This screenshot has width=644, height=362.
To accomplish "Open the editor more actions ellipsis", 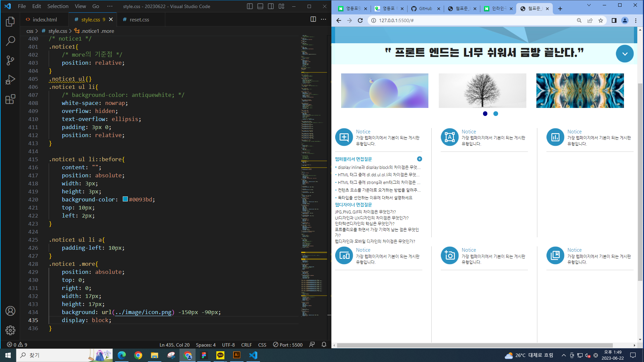I will coord(323,19).
